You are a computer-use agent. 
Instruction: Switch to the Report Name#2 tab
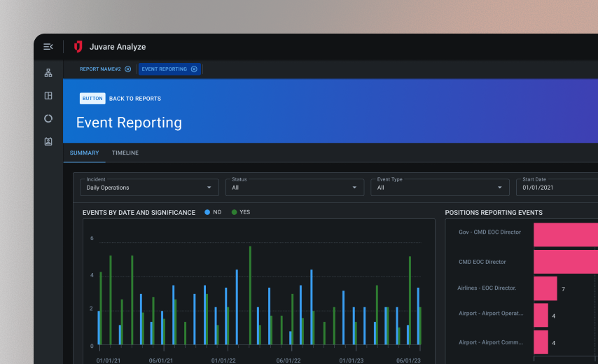pyautogui.click(x=100, y=69)
